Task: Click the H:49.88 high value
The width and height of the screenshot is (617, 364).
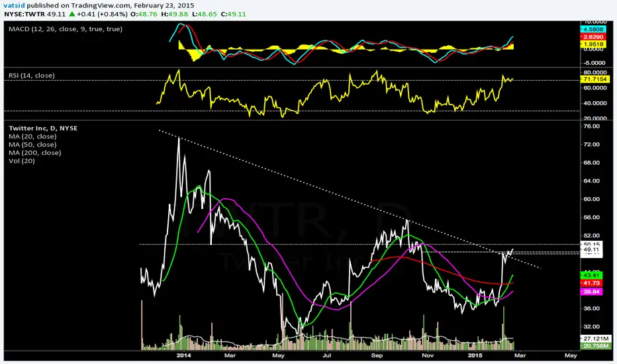Action: (x=174, y=14)
